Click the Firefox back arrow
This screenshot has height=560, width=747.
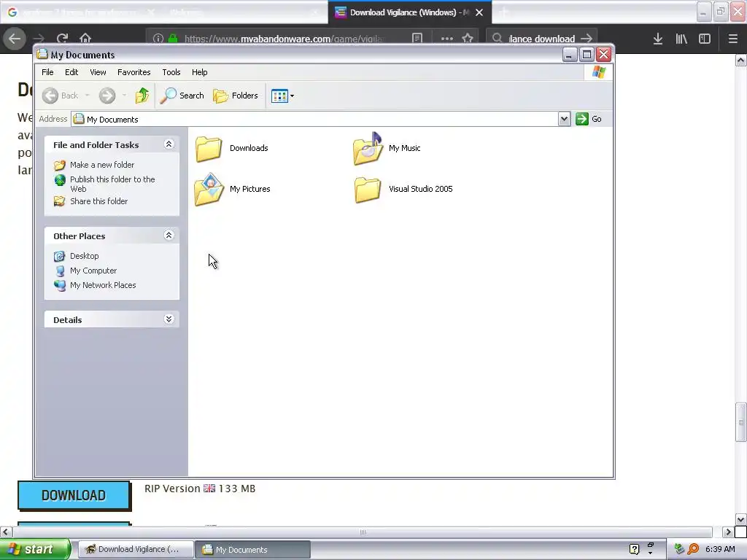(15, 39)
